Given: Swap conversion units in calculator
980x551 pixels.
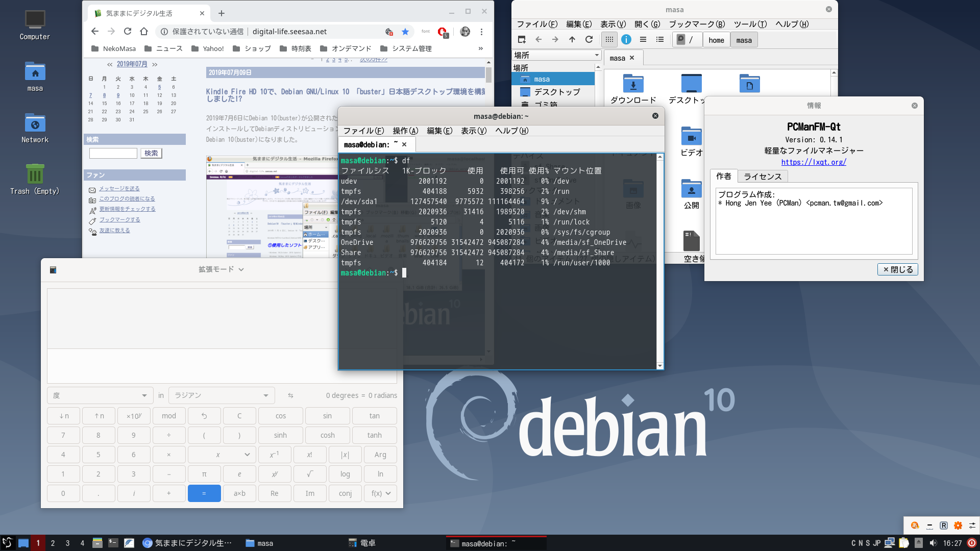Looking at the screenshot, I should (290, 395).
